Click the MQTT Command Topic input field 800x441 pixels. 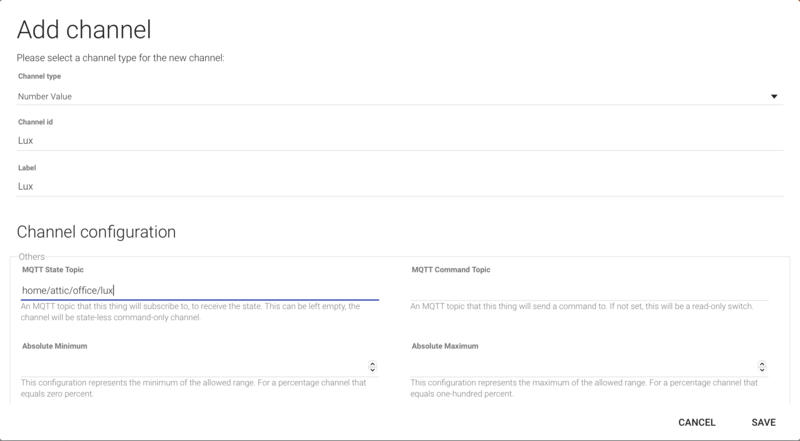click(589, 290)
